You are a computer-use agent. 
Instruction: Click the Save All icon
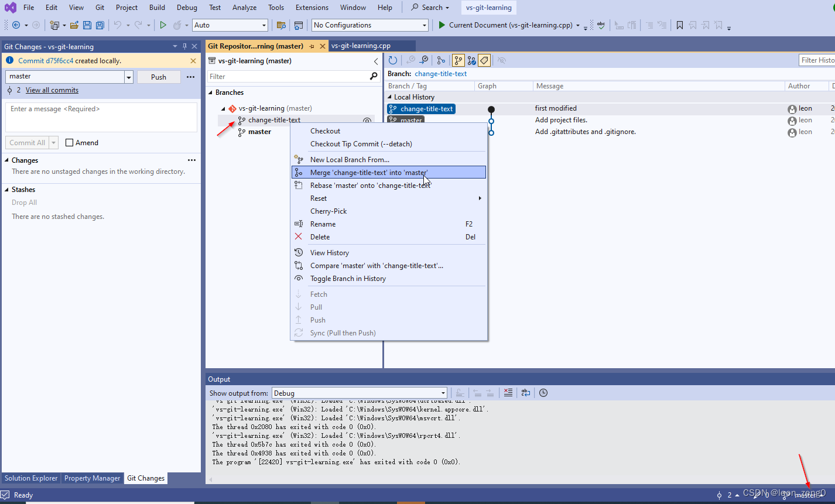(100, 25)
